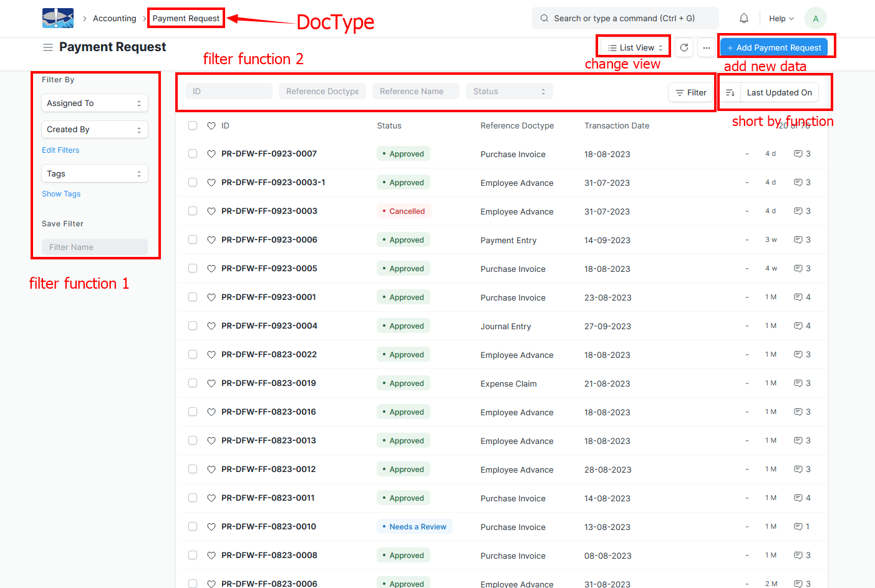
Task: Open the List View switcher dropdown
Action: (635, 47)
